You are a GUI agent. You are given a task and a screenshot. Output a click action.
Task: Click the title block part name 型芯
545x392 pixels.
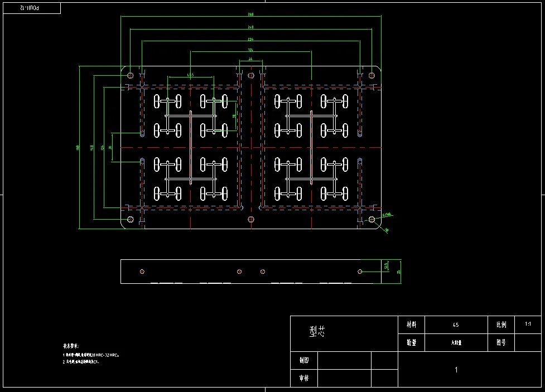coord(317,332)
